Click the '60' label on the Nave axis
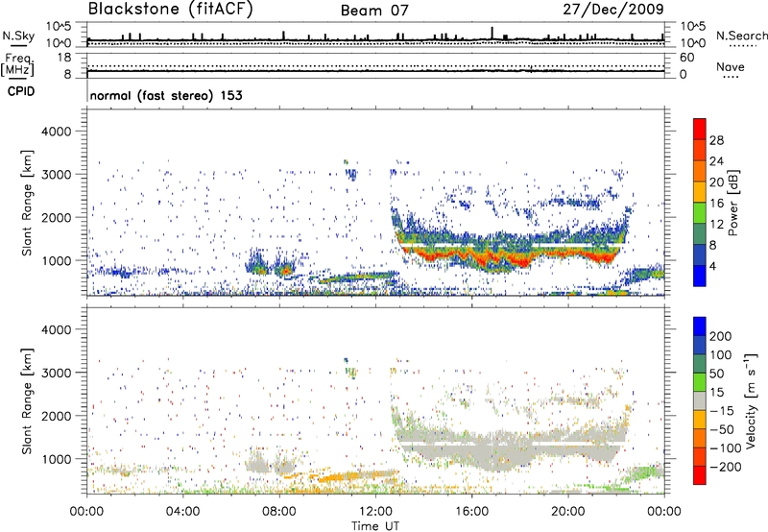Screen dimensions: 768x532 687,58
